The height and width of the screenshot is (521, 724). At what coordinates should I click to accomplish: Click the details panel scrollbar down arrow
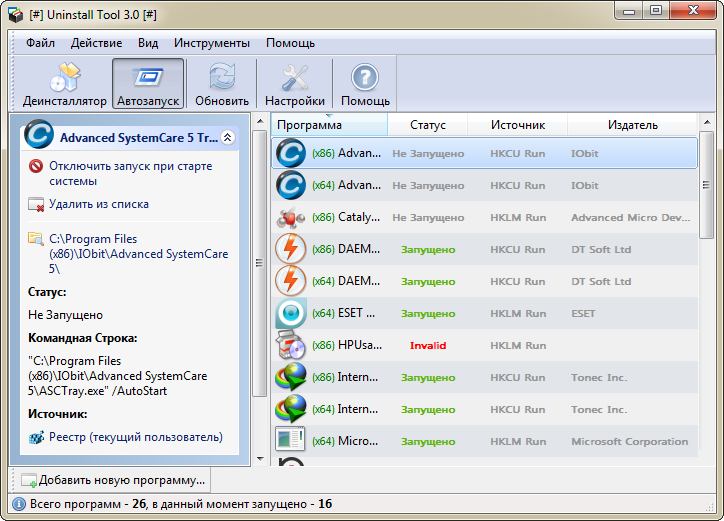click(260, 459)
